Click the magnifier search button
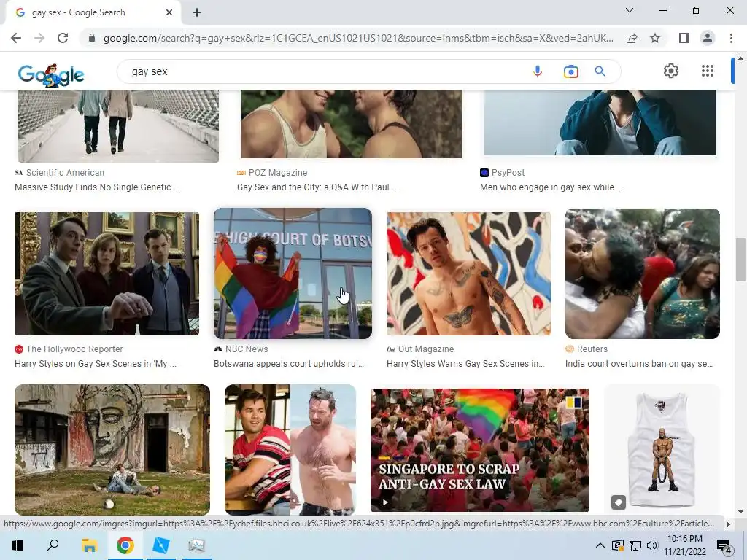Image resolution: width=747 pixels, height=560 pixels. [x=600, y=71]
